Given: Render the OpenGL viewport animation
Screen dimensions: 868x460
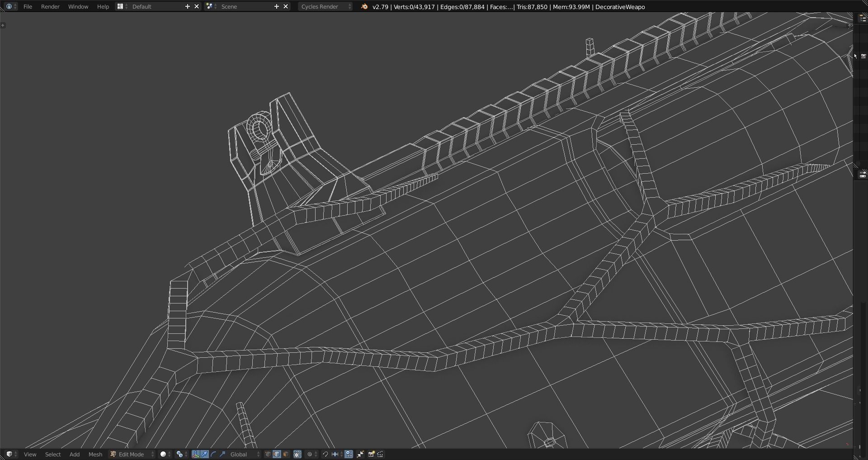Looking at the screenshot, I should 380,454.
